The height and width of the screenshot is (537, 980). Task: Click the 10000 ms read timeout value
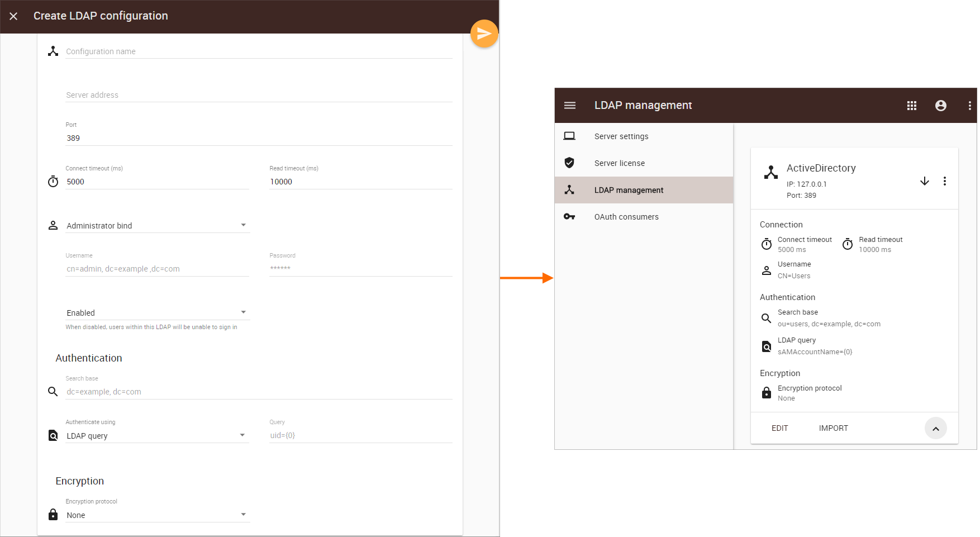click(x=875, y=250)
